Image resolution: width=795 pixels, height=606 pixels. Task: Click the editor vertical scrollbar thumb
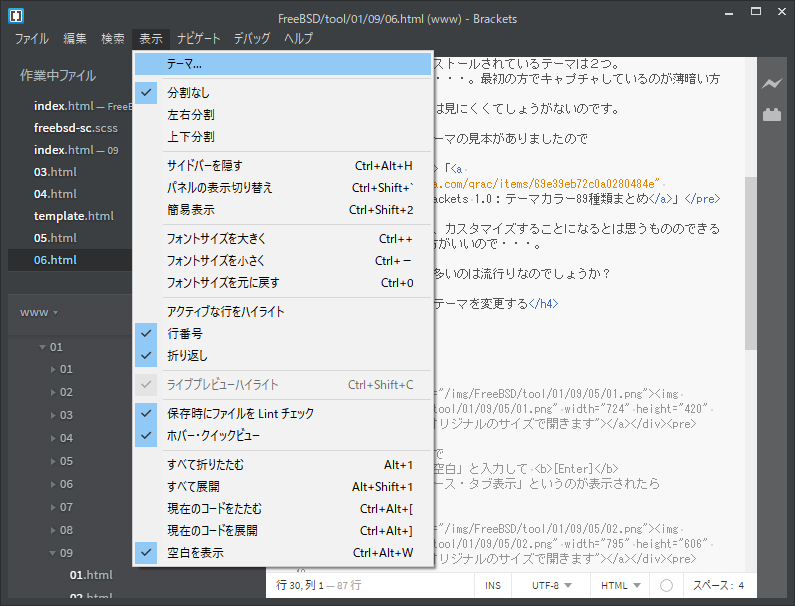[750, 263]
